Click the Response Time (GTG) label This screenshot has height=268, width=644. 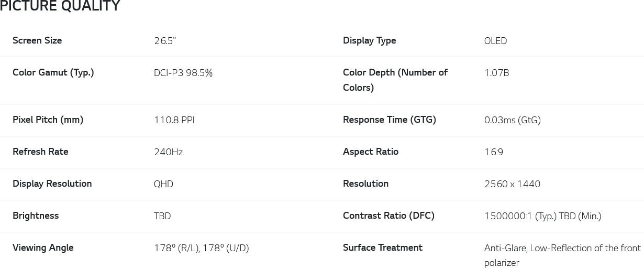[x=390, y=120]
